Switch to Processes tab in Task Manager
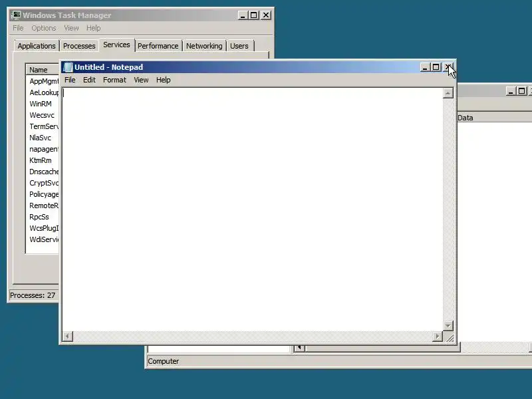 (x=79, y=46)
